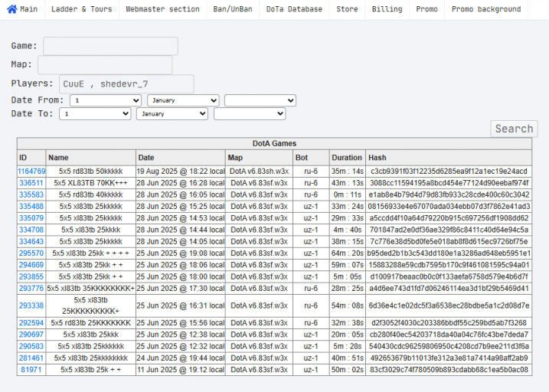Click the Duration column header
Screen dimensions: 549x392
[348, 158]
